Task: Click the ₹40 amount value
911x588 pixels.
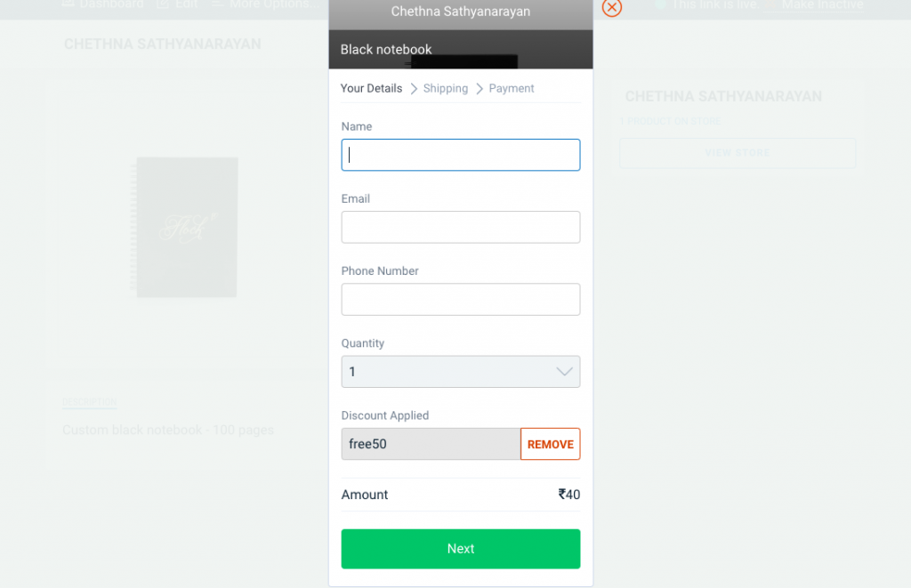Action: 569,495
